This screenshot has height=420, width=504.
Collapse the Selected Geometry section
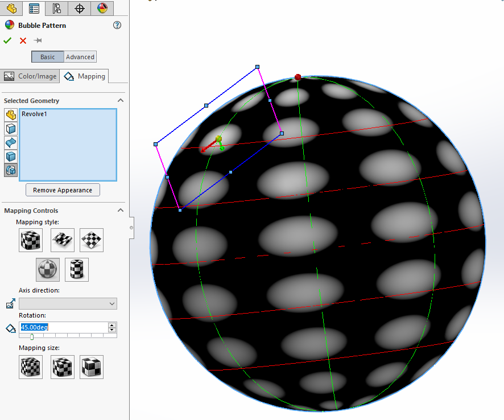tap(120, 101)
